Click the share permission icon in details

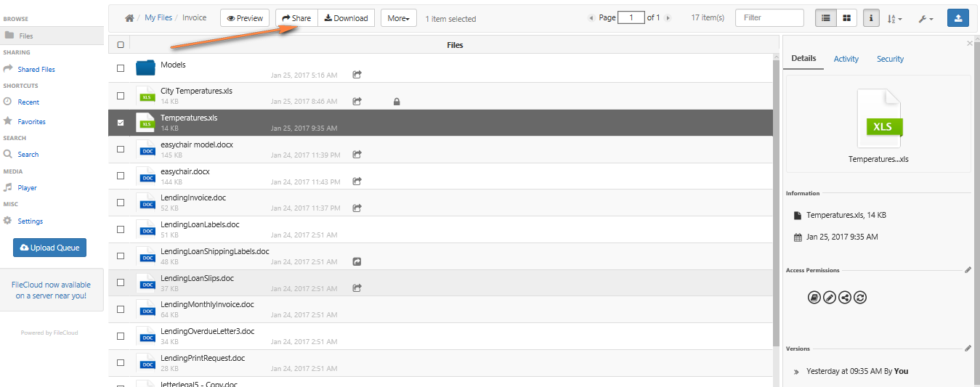[845, 297]
